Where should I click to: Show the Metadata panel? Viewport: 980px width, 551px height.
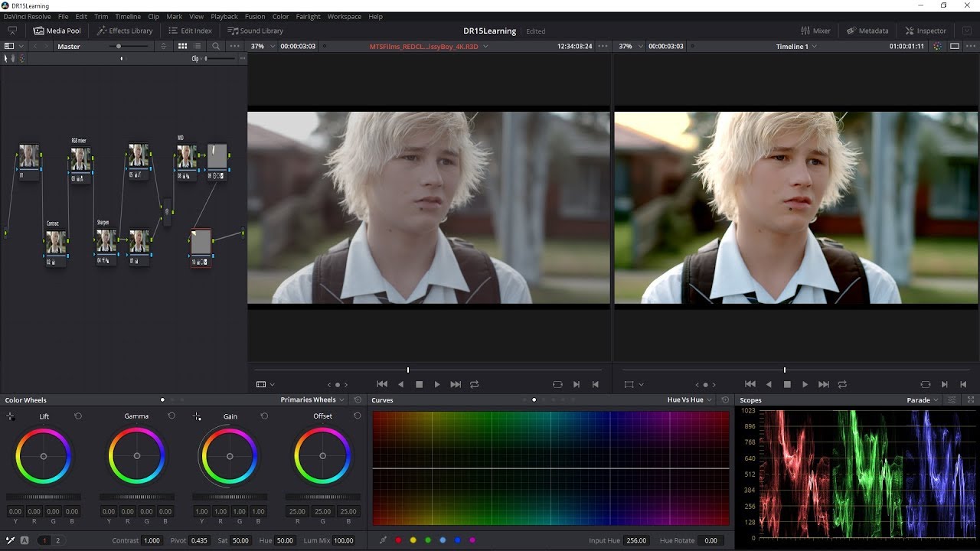867,31
